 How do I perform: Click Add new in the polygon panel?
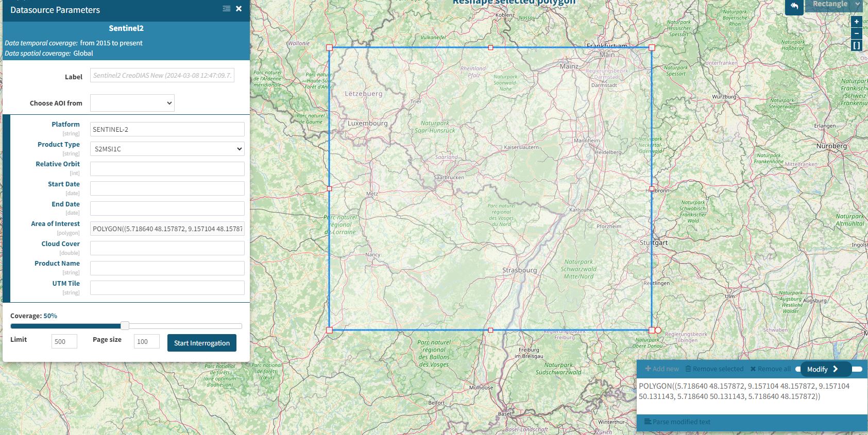[x=662, y=369]
